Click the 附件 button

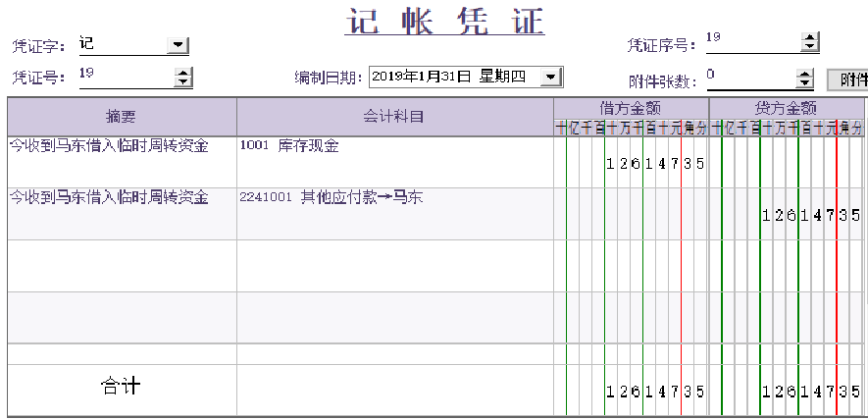coord(847,79)
